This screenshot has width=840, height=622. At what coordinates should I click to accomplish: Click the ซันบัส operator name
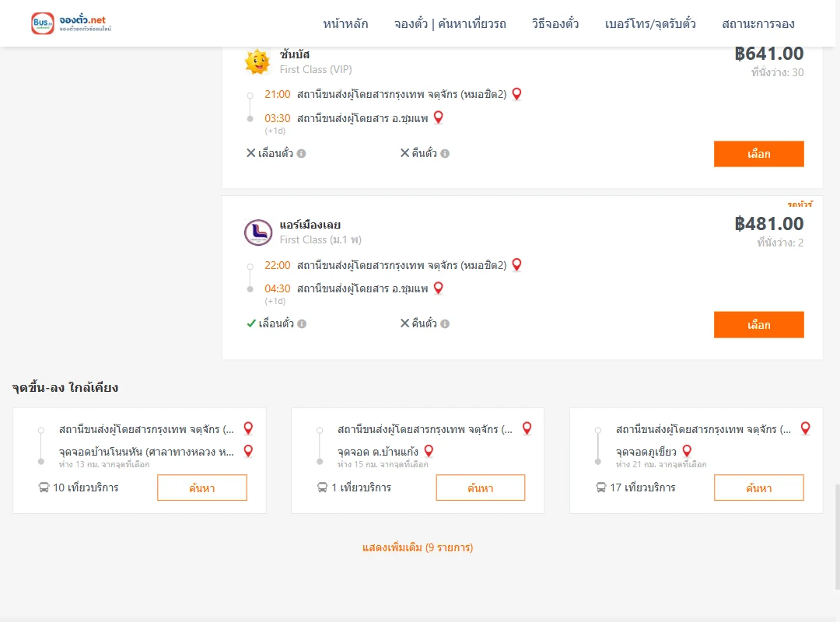click(295, 54)
